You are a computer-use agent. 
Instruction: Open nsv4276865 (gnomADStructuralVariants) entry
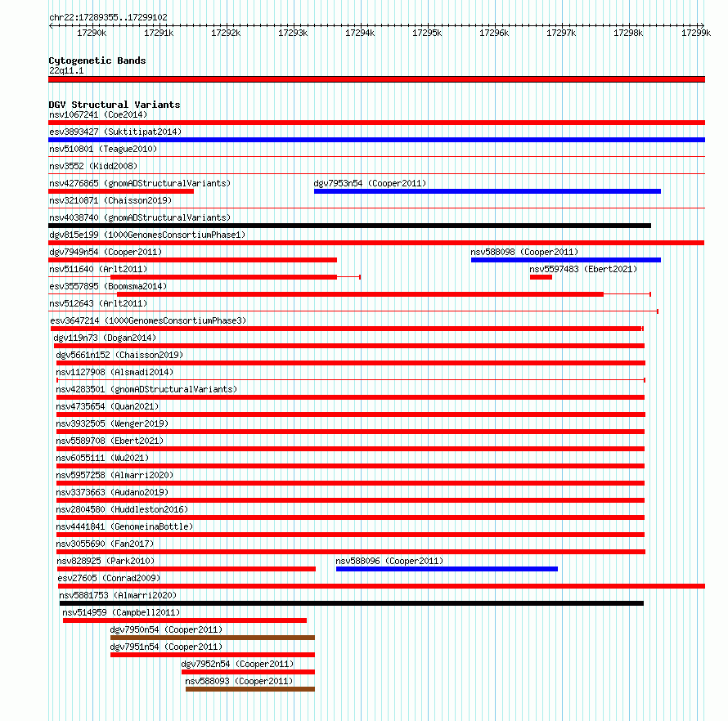coord(140,183)
